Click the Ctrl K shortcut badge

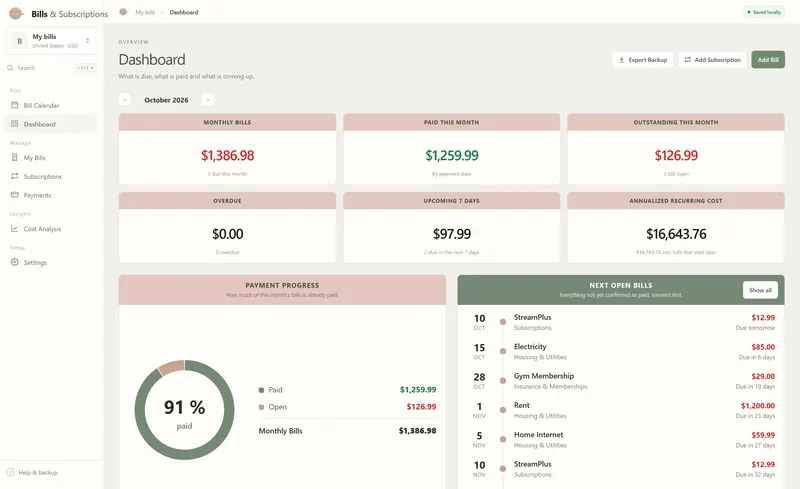pyautogui.click(x=85, y=68)
